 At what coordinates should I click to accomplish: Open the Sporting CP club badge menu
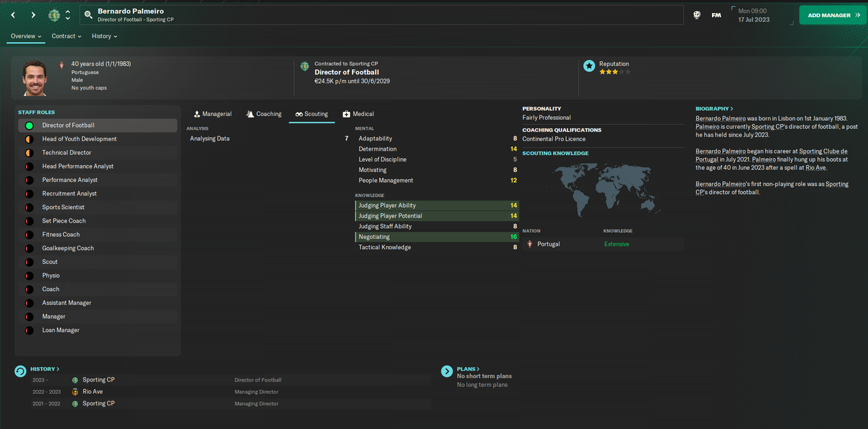[x=54, y=15]
